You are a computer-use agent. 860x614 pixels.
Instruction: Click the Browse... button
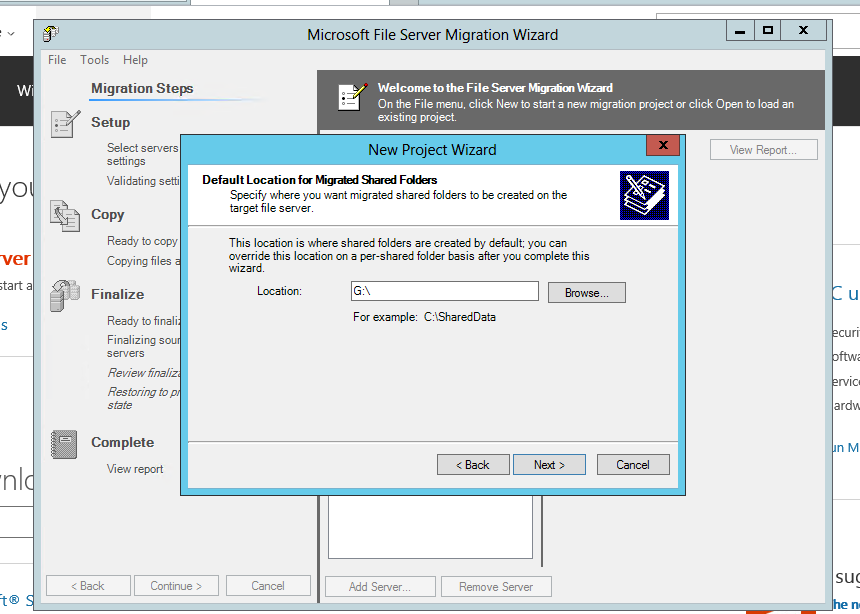[x=586, y=293]
